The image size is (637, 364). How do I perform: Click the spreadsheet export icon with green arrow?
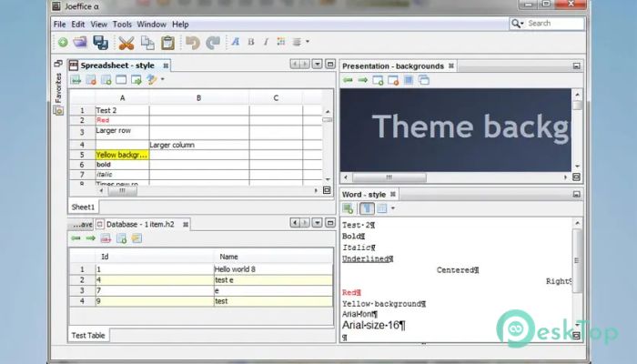136,80
